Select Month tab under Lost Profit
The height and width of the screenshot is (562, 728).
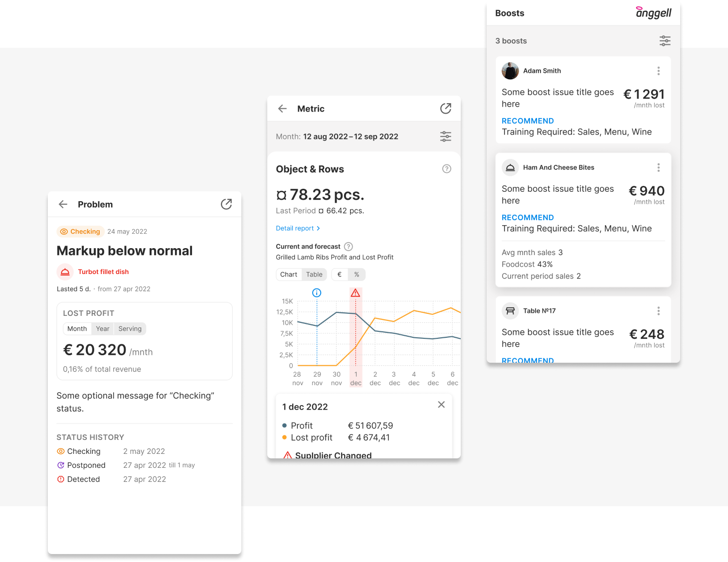coord(77,329)
